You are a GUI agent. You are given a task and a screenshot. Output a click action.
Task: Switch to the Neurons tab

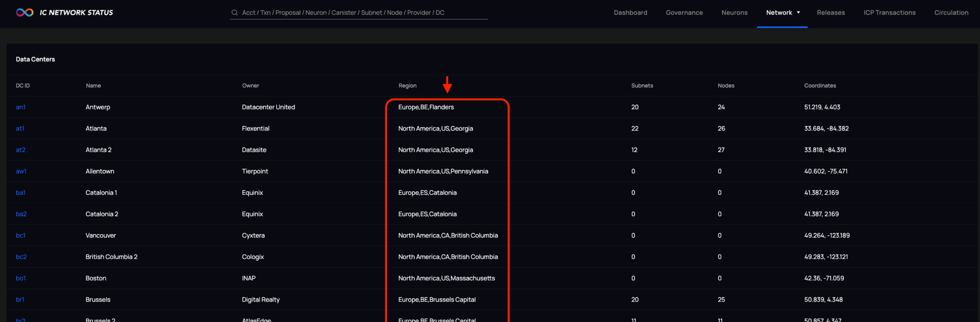pos(734,12)
